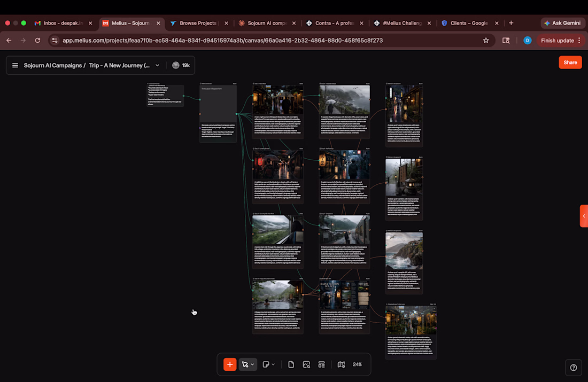The image size is (588, 382).
Task: Select the seaside village cliffs image
Action: tap(344, 99)
